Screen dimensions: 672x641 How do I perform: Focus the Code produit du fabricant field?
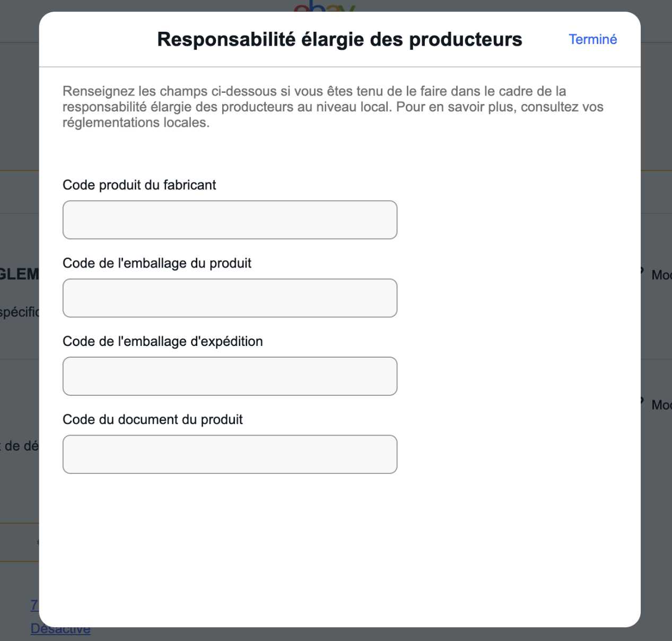pyautogui.click(x=230, y=220)
